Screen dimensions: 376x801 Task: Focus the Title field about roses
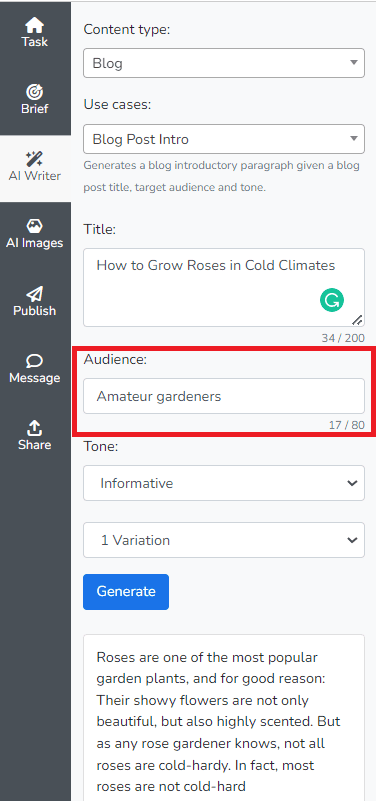(x=224, y=288)
